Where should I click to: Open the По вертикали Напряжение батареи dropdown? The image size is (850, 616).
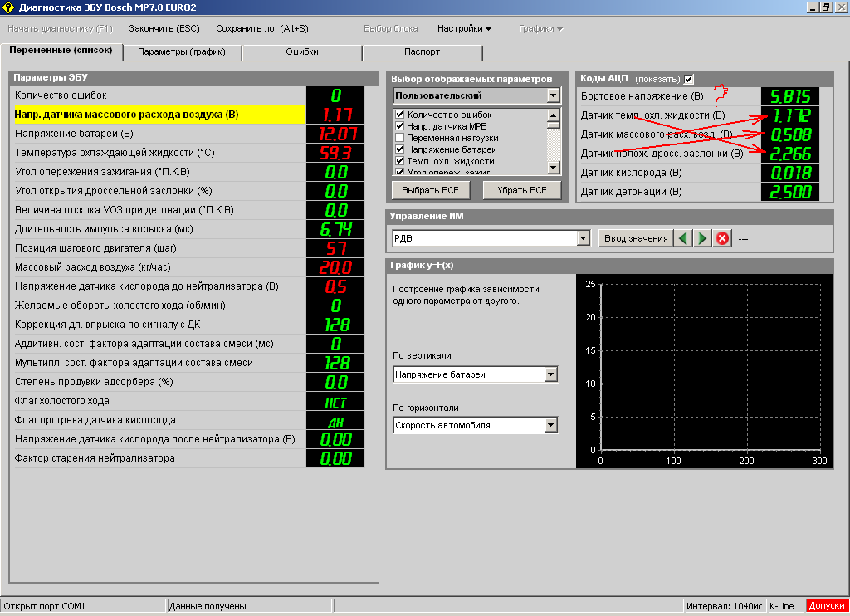[x=550, y=374]
